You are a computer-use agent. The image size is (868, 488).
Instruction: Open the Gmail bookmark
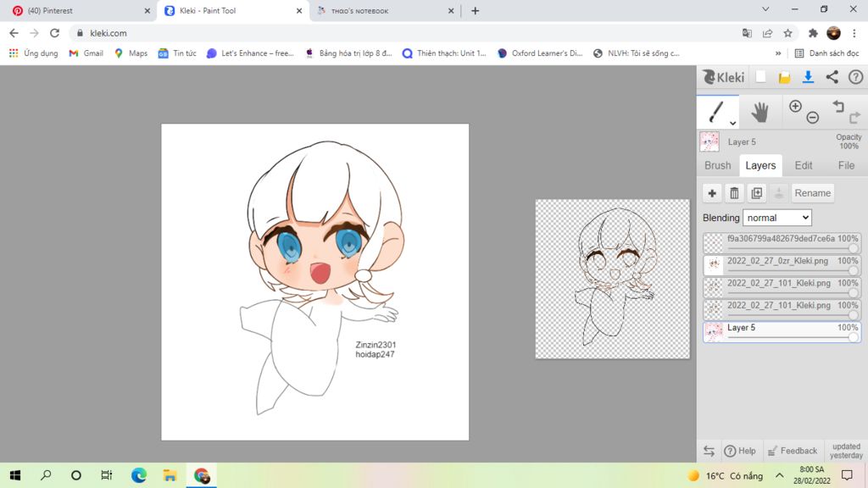tap(86, 53)
